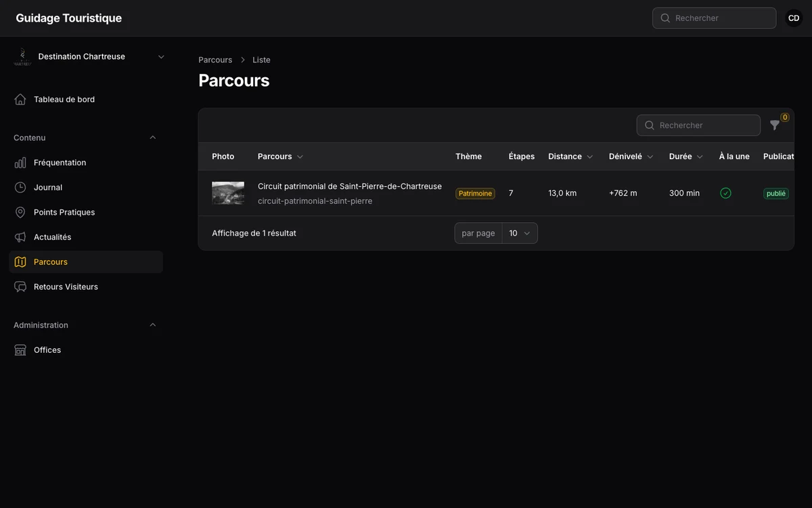Image resolution: width=812 pixels, height=508 pixels.
Task: Collapse the Administration sidebar group
Action: coord(152,325)
